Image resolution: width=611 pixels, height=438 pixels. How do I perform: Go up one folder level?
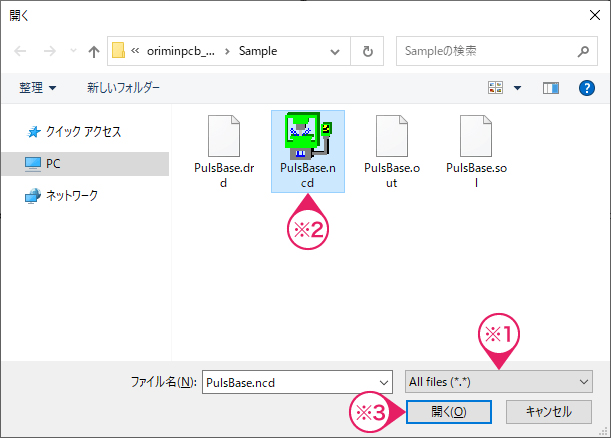pos(94,51)
